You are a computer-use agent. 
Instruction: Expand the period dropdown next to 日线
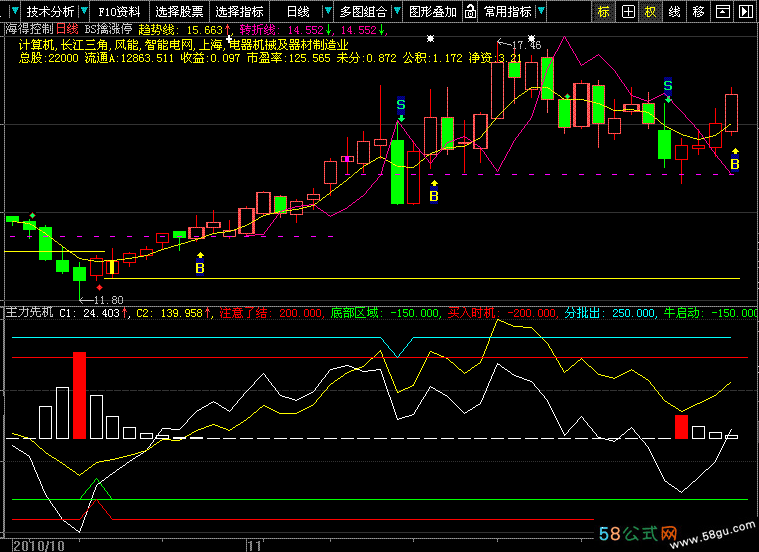click(x=328, y=11)
